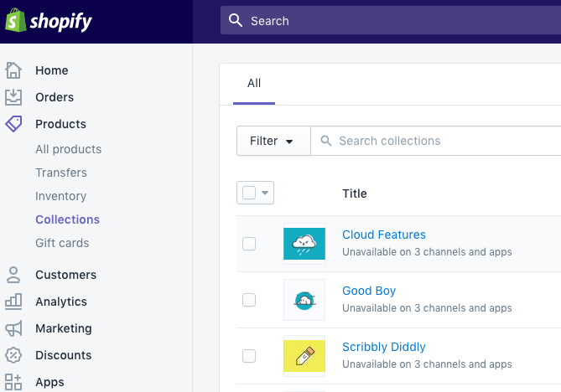Screen dimensions: 561x392
Task: Go to Transfers
Action: point(61,173)
